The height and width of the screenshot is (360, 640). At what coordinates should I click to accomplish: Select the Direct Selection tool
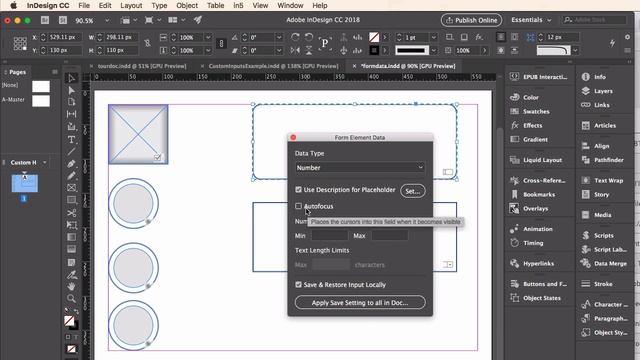[x=71, y=90]
